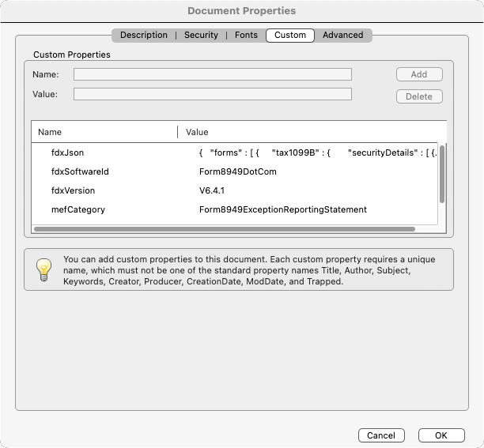Select the Custom tab
The width and height of the screenshot is (484, 448).
click(x=290, y=35)
